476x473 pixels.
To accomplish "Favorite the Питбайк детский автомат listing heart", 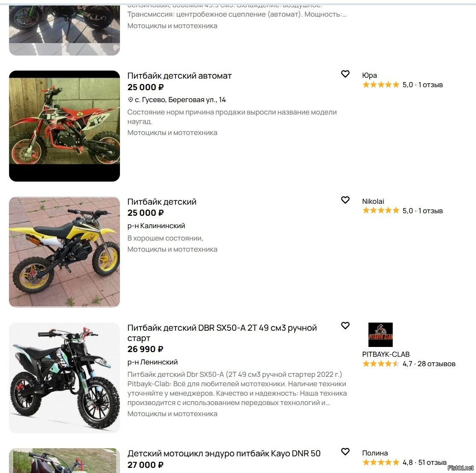I will click(x=345, y=74).
